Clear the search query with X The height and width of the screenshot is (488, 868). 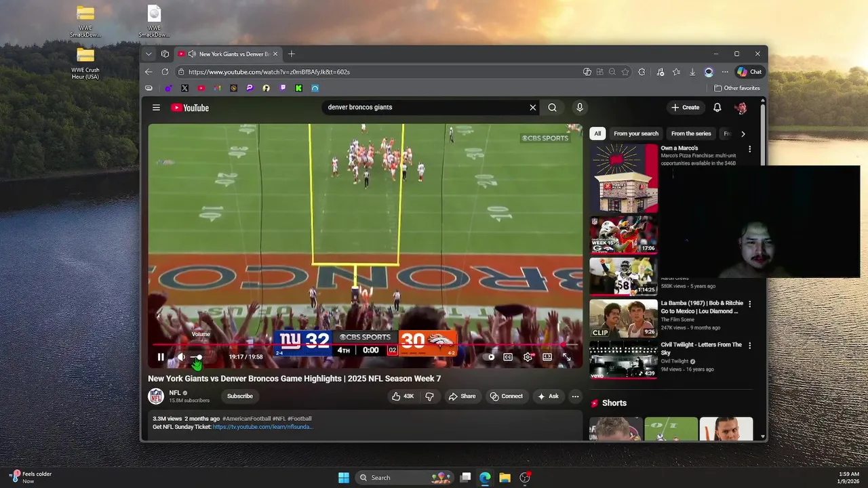[533, 107]
